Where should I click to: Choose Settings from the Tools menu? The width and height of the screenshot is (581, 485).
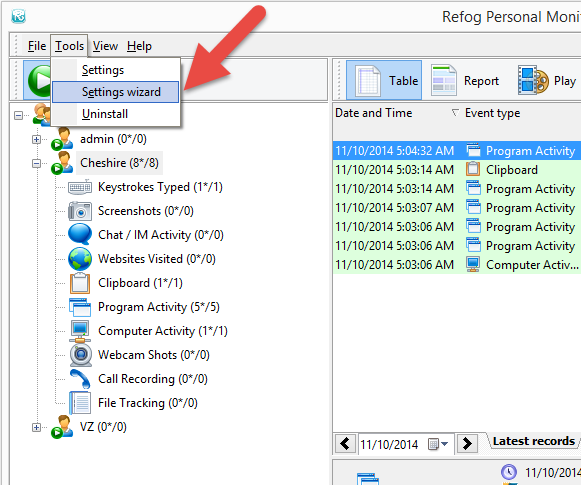point(115,70)
